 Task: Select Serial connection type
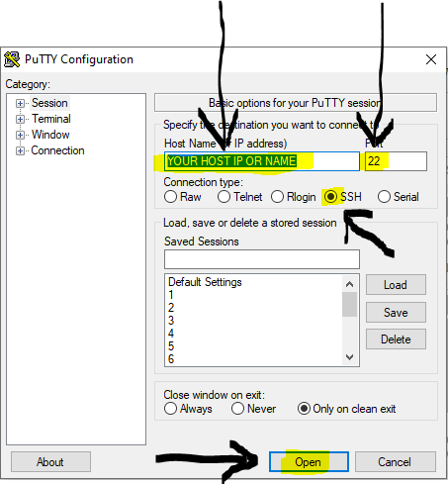384,197
